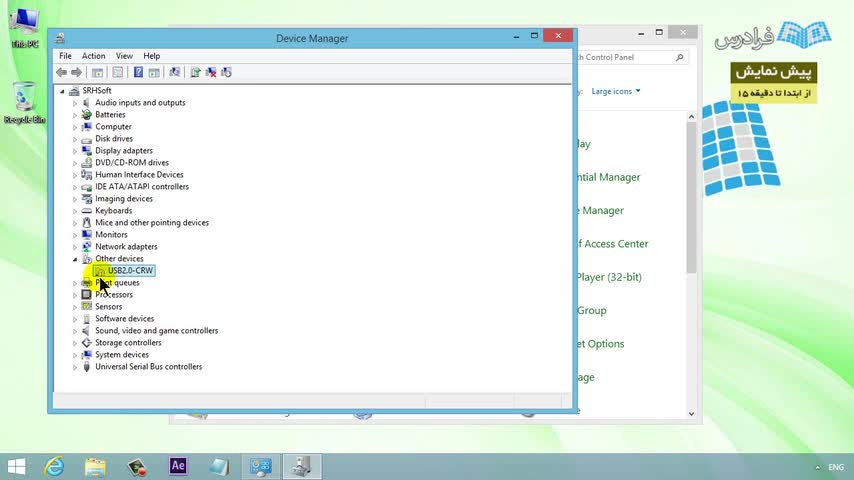The image size is (854, 480).
Task: Click the Control Panel search magnifier icon
Action: point(680,57)
